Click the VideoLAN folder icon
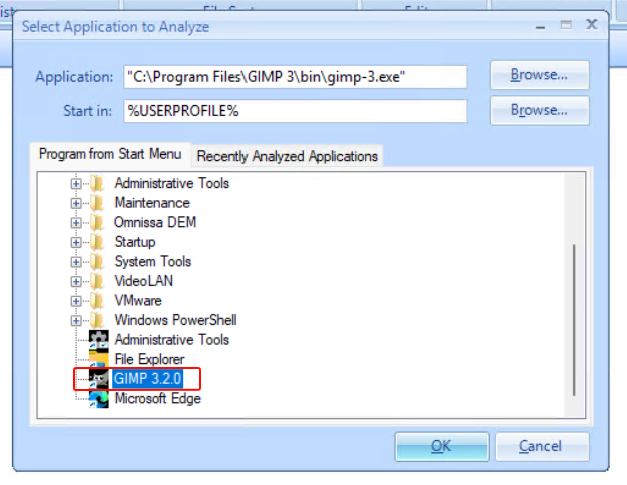 pyautogui.click(x=97, y=281)
